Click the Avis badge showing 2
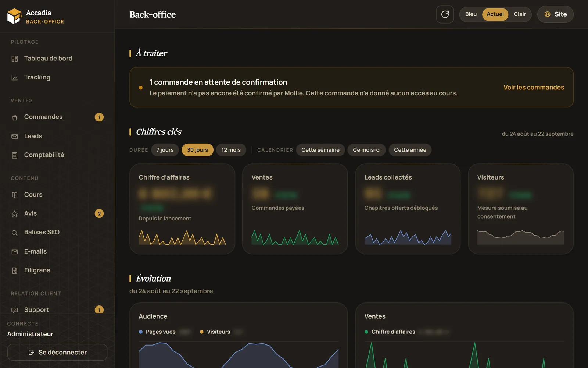 tap(99, 213)
